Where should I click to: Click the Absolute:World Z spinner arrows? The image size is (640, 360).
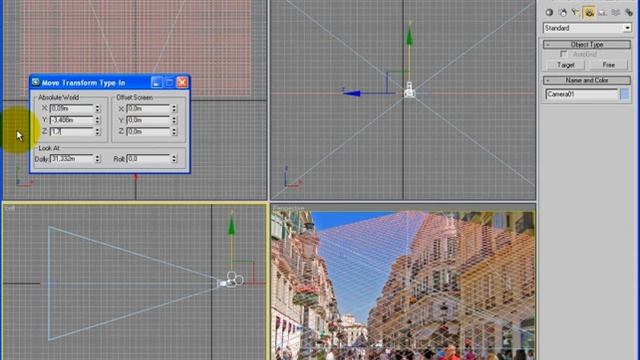pos(98,131)
